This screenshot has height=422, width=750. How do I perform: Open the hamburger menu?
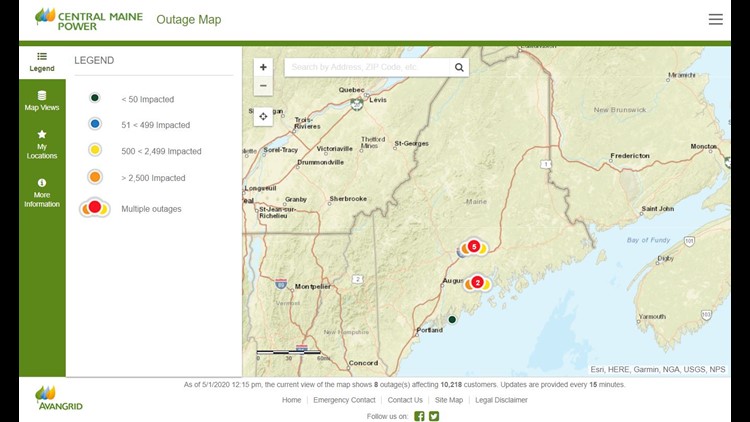point(715,19)
